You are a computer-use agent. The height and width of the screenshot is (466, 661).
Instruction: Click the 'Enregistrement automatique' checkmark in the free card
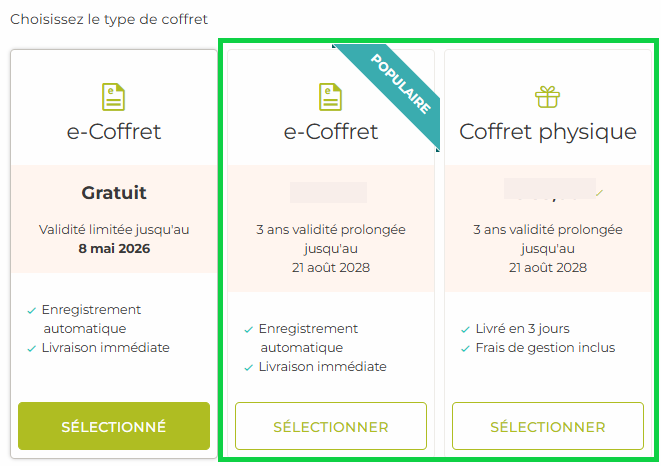click(x=32, y=310)
